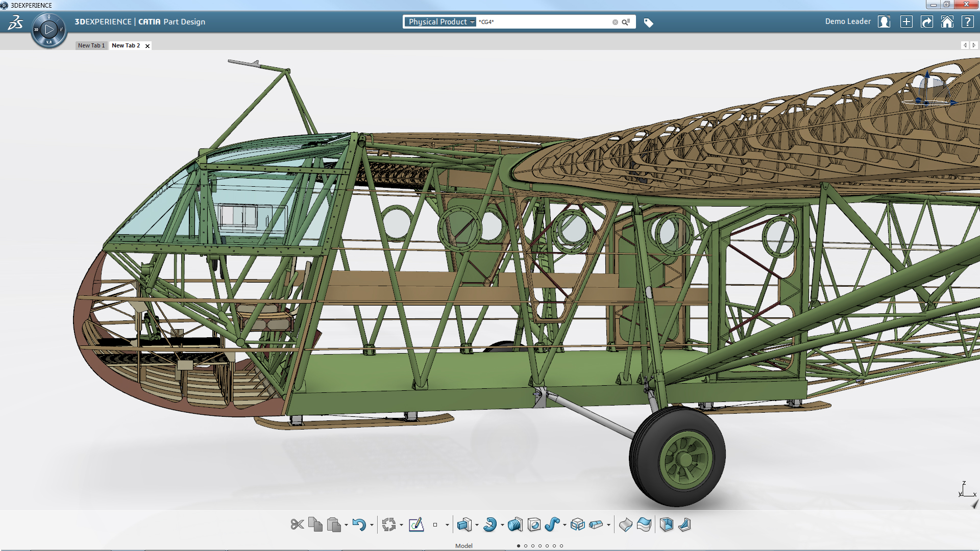Open the Physical Product search type dropdown

(441, 22)
